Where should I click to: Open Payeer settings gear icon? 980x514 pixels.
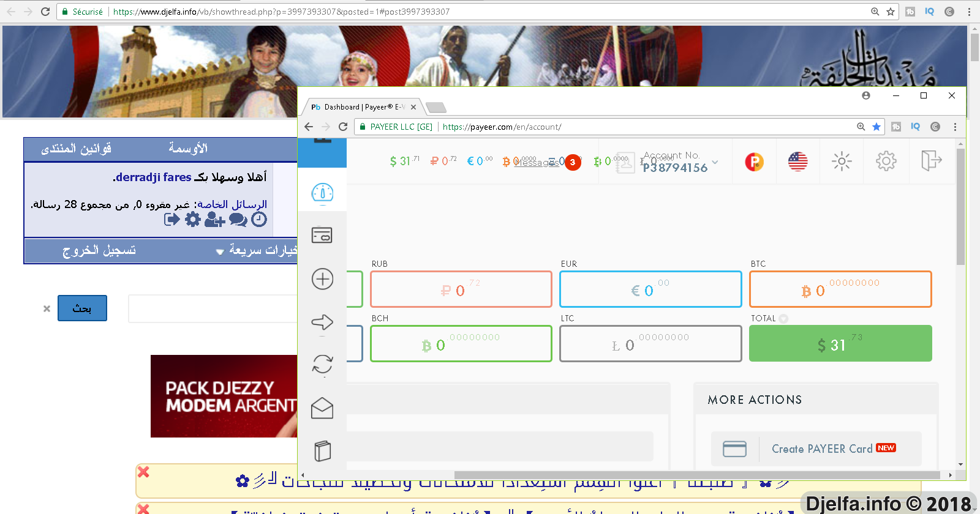pos(886,162)
